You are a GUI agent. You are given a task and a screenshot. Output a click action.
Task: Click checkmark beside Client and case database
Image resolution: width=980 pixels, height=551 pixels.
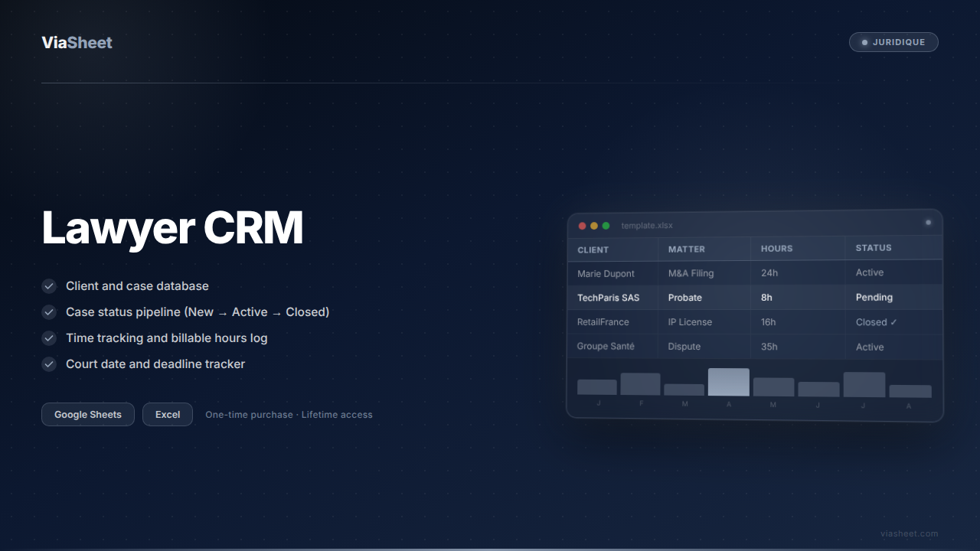49,286
